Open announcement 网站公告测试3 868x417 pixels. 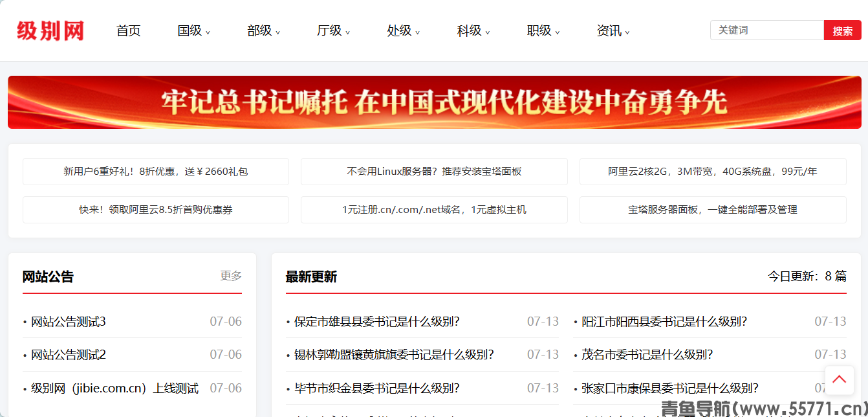point(69,322)
